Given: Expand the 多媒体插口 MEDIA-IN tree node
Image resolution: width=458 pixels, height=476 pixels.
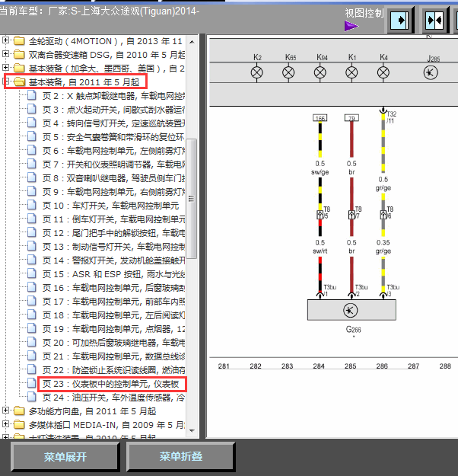Looking at the screenshot, I should 5,423.
